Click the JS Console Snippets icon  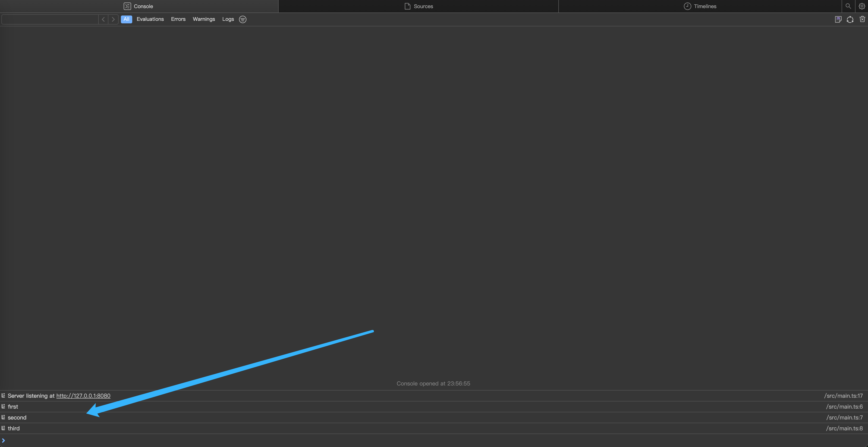[838, 19]
